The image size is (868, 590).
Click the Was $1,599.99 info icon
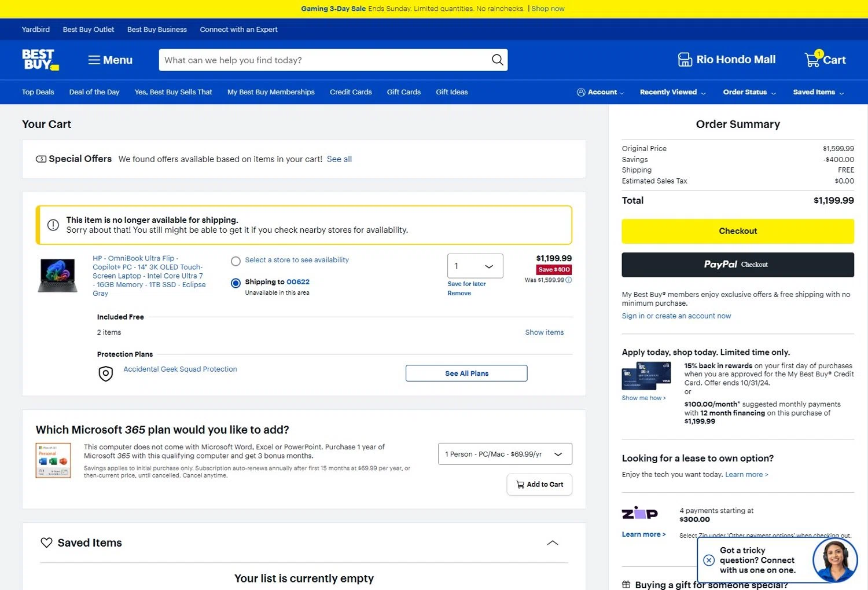(x=569, y=280)
